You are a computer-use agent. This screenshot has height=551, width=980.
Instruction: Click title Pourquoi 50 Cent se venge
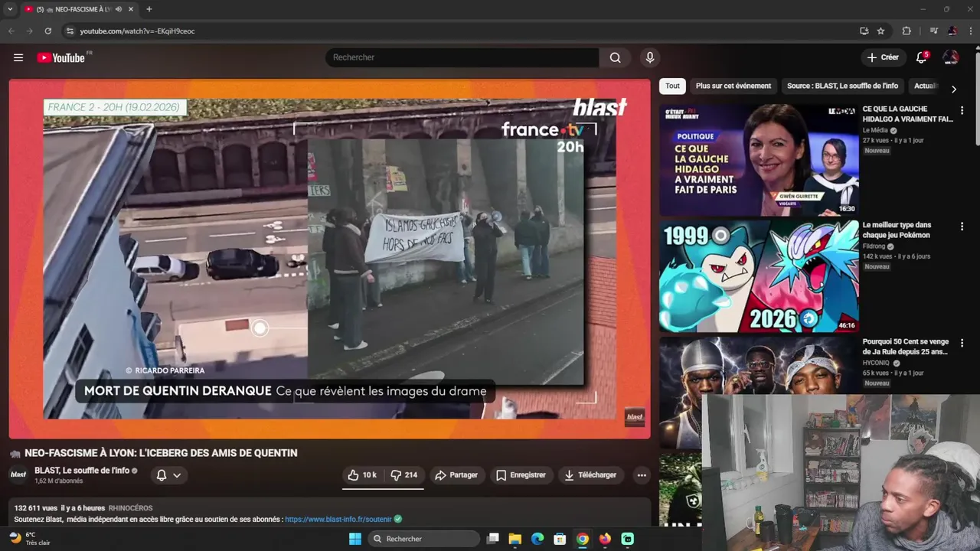(x=906, y=347)
